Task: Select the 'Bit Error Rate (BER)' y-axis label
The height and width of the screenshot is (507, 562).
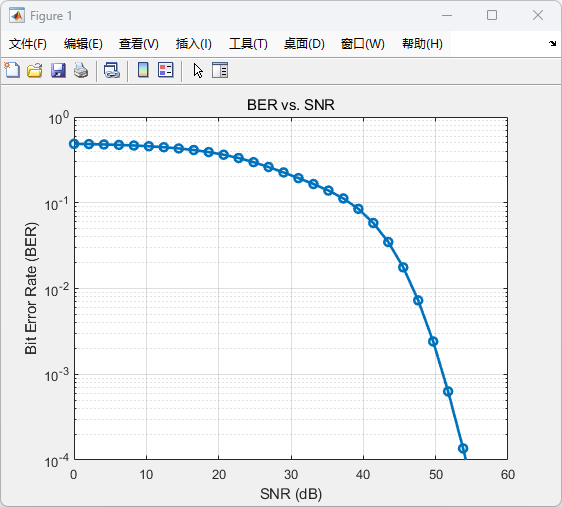Action: click(x=31, y=288)
